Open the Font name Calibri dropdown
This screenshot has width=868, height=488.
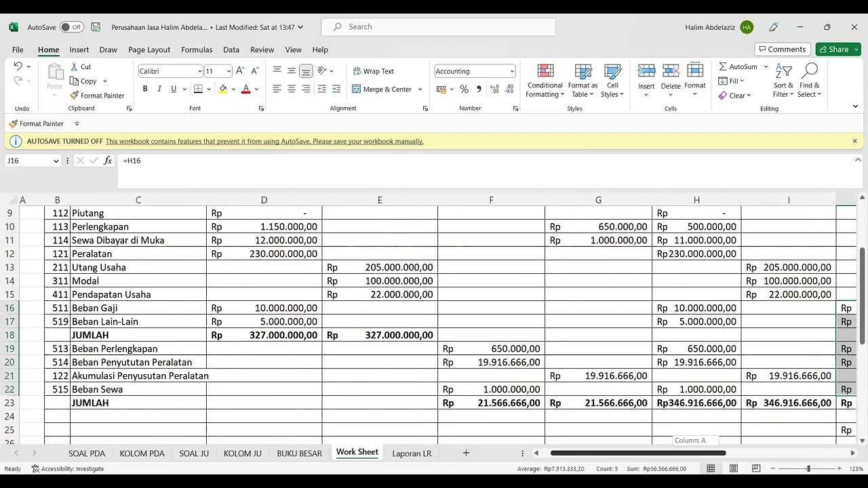click(199, 71)
